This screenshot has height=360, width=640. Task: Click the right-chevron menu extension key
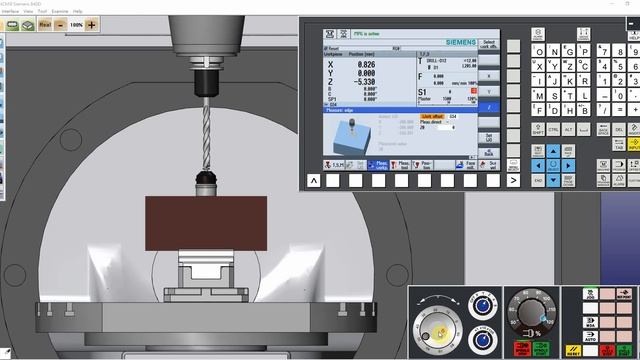point(513,180)
